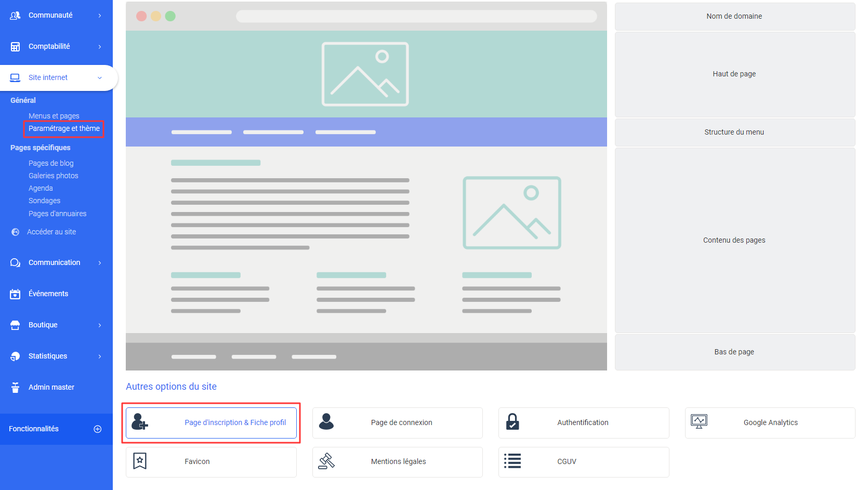This screenshot has height=490, width=868.
Task: Click the user icon for Page de connexion
Action: pyautogui.click(x=326, y=421)
